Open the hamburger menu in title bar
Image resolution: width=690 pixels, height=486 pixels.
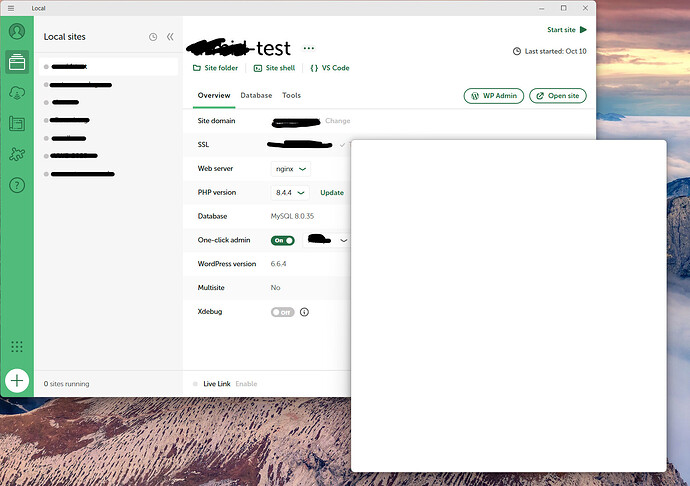tap(11, 8)
